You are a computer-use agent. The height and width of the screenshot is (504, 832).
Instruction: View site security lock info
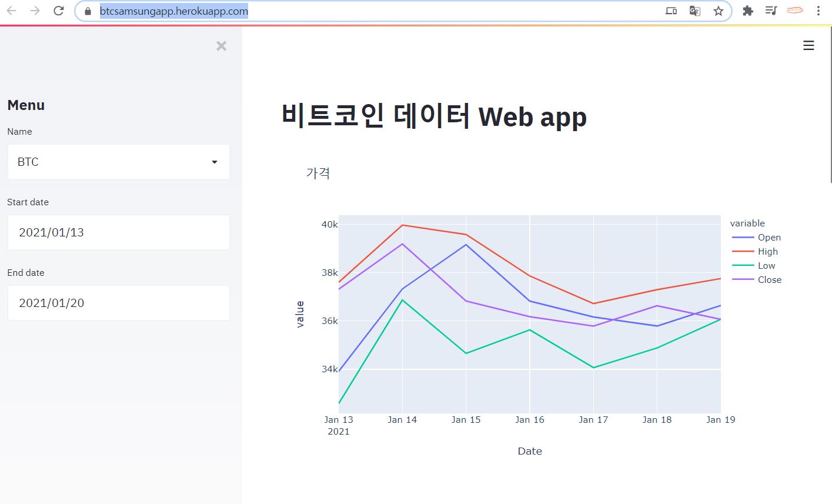coord(88,11)
